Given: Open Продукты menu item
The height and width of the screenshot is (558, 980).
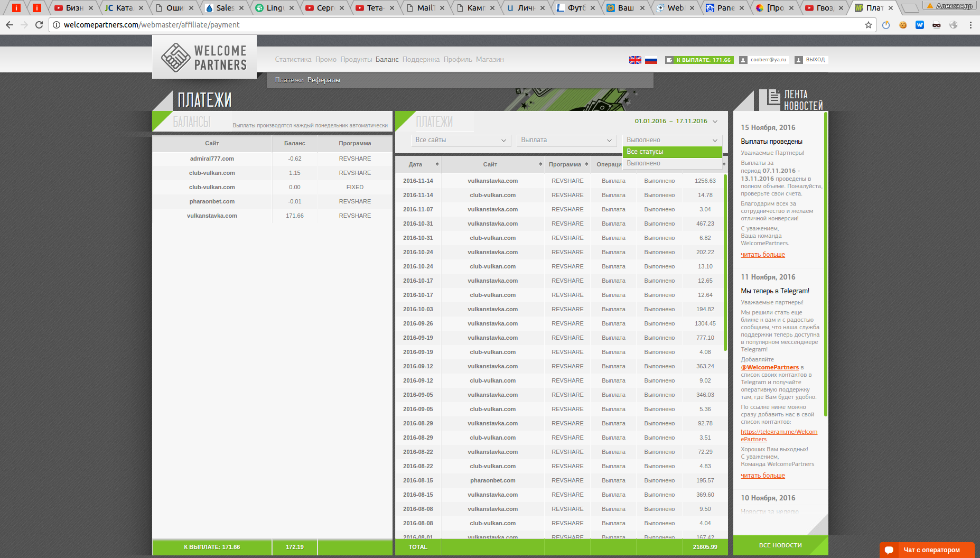Looking at the screenshot, I should coord(356,59).
